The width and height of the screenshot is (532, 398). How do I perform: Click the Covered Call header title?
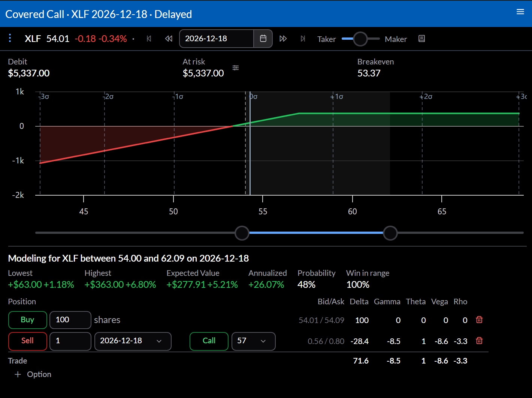[x=99, y=14]
